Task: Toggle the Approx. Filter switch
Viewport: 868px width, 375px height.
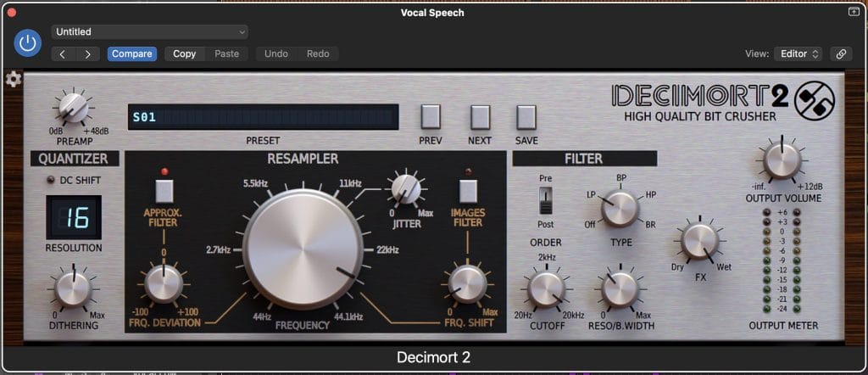Action: pos(164,189)
